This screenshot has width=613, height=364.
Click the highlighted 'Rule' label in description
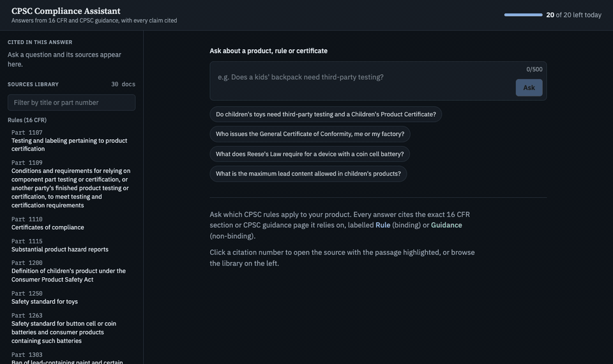point(382,225)
